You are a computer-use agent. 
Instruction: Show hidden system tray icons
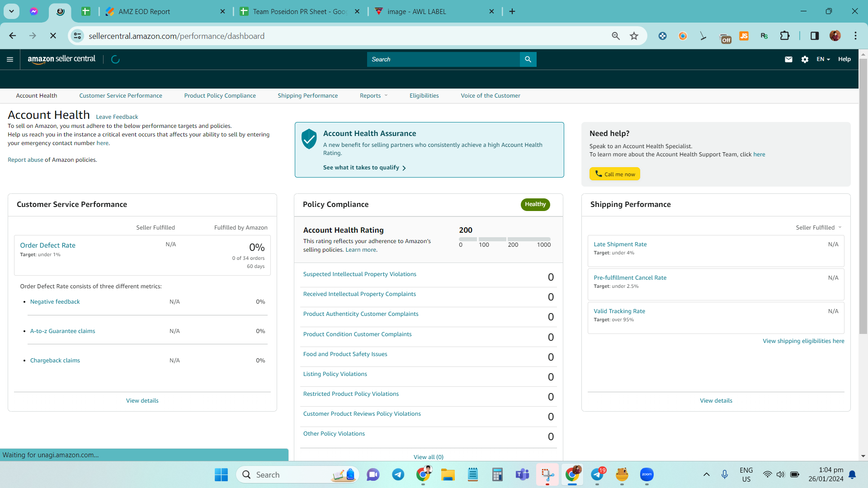pos(706,474)
